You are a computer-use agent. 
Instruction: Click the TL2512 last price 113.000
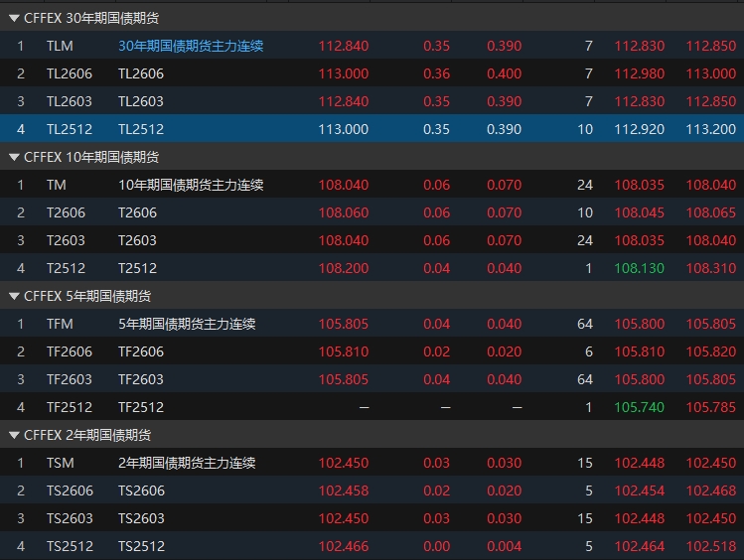point(344,129)
